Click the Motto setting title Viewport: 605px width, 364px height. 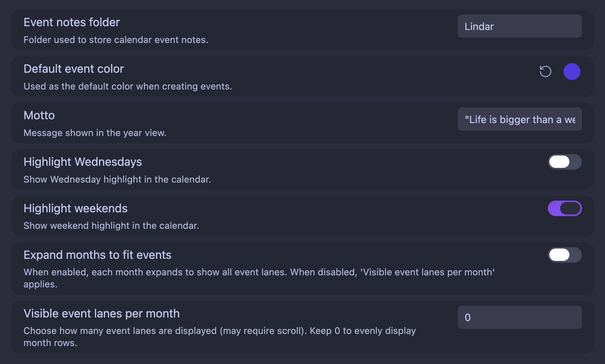tap(39, 115)
